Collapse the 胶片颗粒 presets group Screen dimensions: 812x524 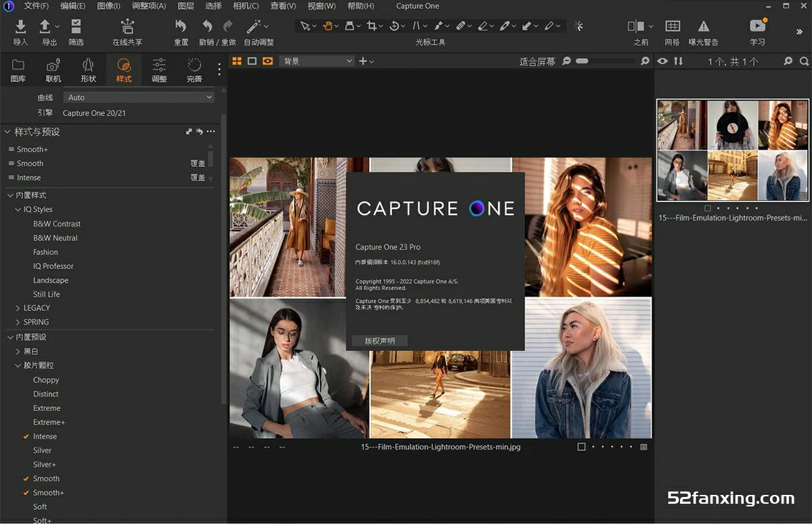click(x=18, y=366)
